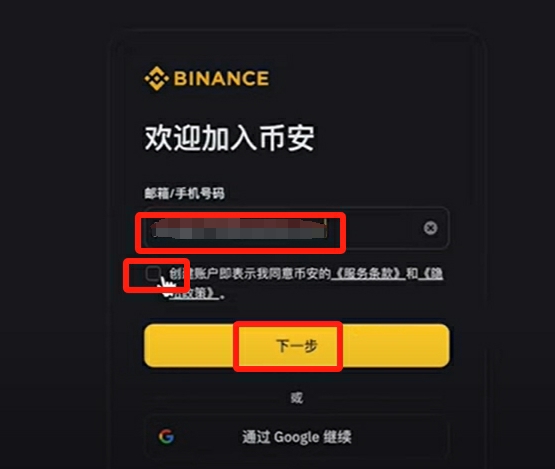Click agreement text 创建账户即表示我同意币安的
The image size is (555, 469).
tap(250, 273)
